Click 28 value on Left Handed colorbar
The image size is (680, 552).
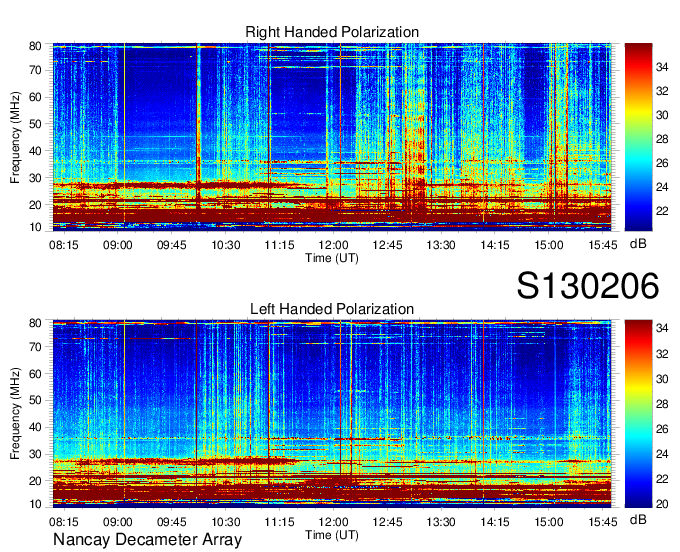[662, 404]
